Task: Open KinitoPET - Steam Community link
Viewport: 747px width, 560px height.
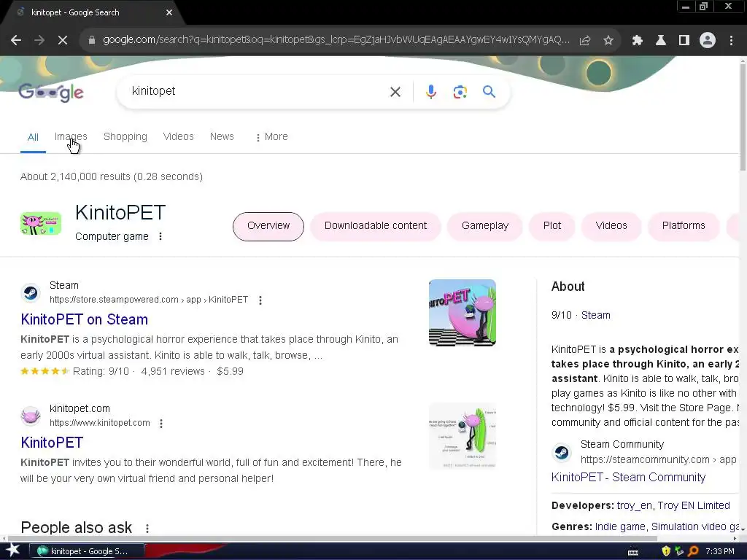Action: click(628, 477)
